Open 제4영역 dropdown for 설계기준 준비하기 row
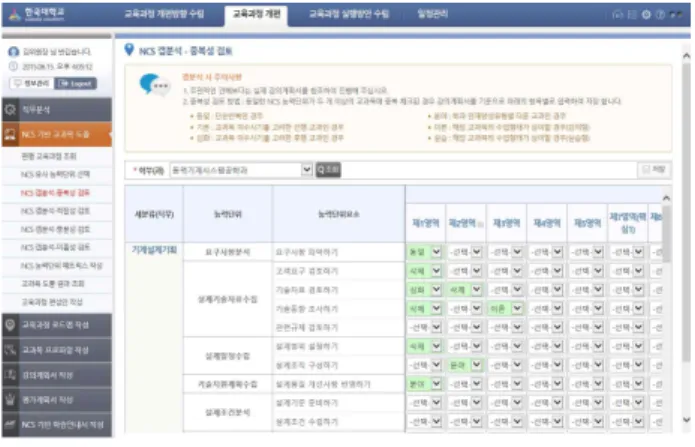 [x=546, y=403]
